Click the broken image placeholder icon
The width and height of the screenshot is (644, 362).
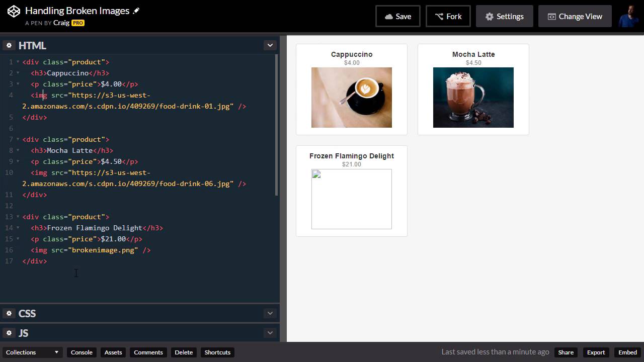[316, 174]
